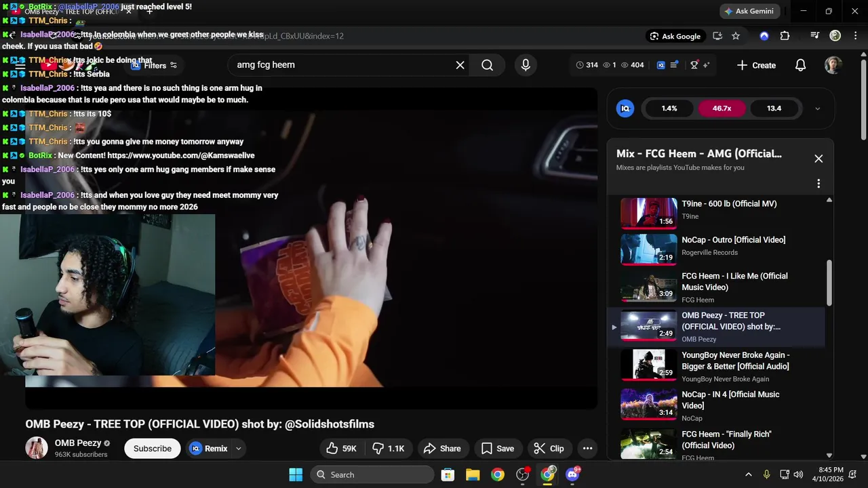Open Microsoft Store from taskbar
This screenshot has height=488, width=868.
pyautogui.click(x=448, y=474)
